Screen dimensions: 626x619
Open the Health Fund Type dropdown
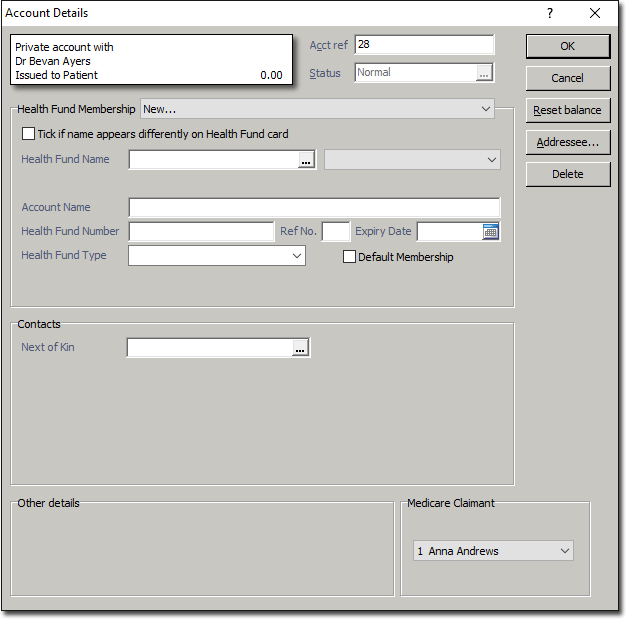pyautogui.click(x=296, y=256)
